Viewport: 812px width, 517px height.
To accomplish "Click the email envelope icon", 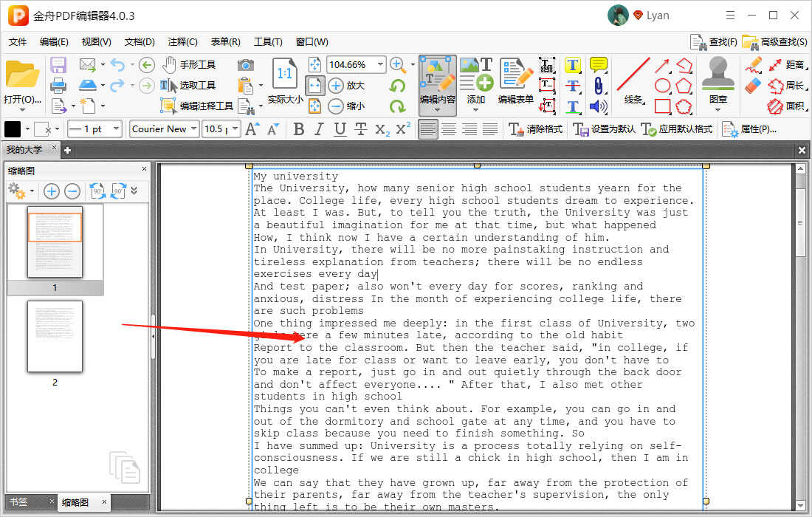I will click(88, 65).
